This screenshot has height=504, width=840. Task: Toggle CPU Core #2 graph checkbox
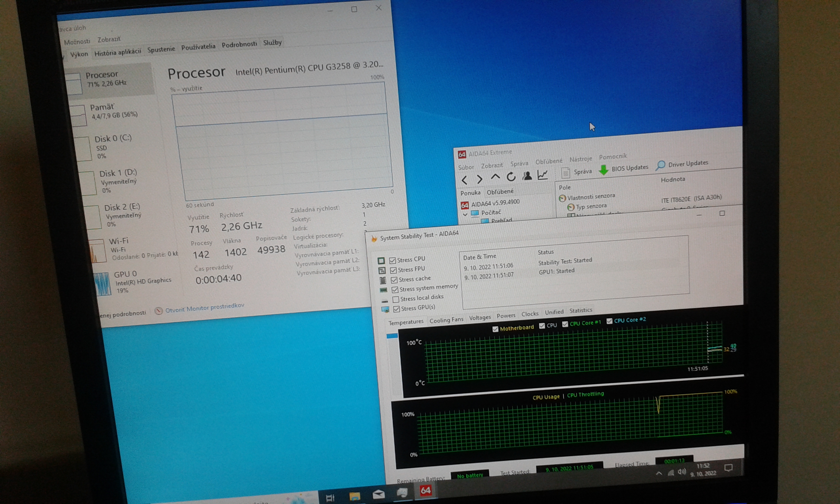click(609, 321)
